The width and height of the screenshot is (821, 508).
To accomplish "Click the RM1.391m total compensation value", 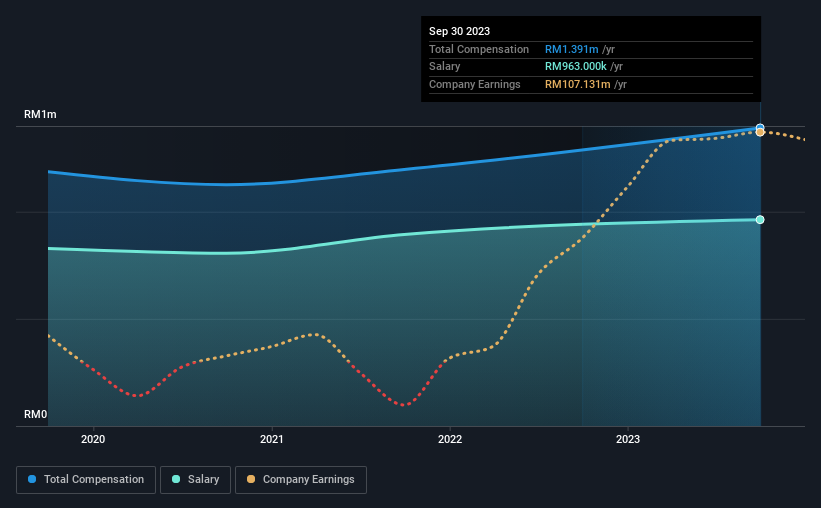I will click(572, 49).
